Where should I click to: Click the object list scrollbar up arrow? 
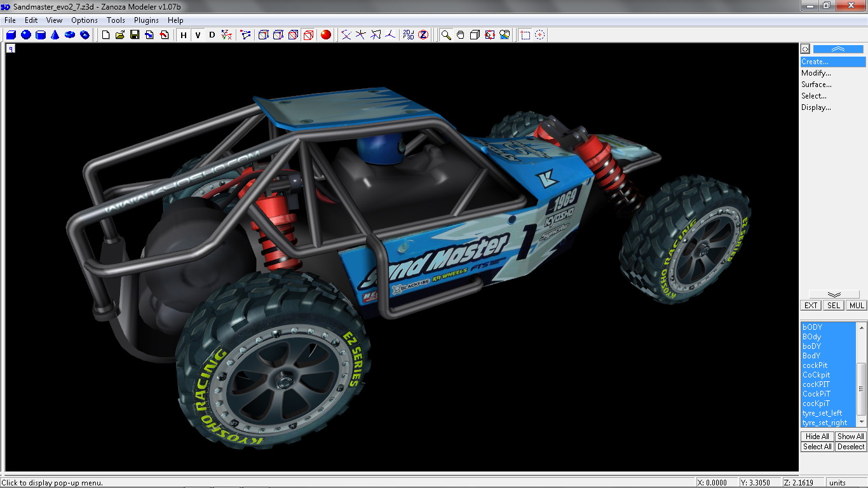click(x=862, y=327)
